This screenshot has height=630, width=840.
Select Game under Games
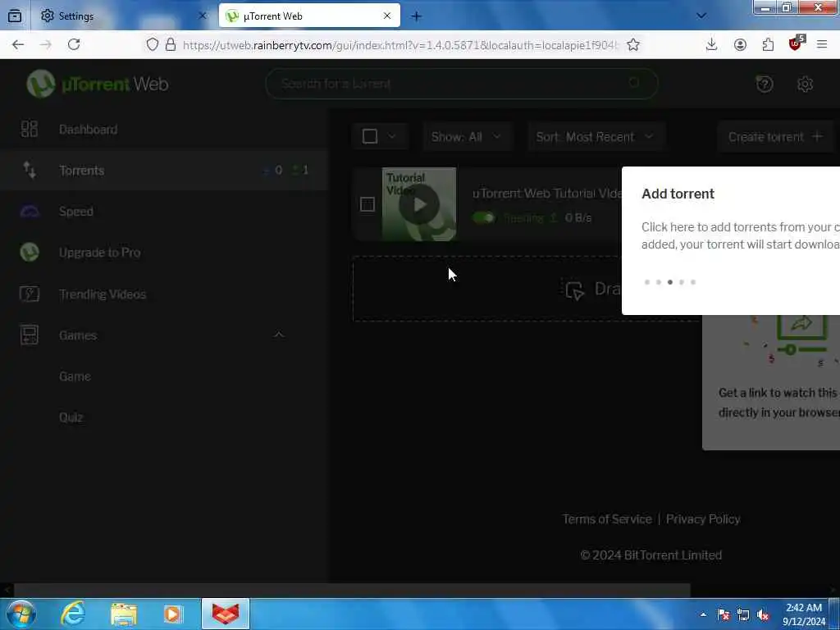click(x=75, y=376)
